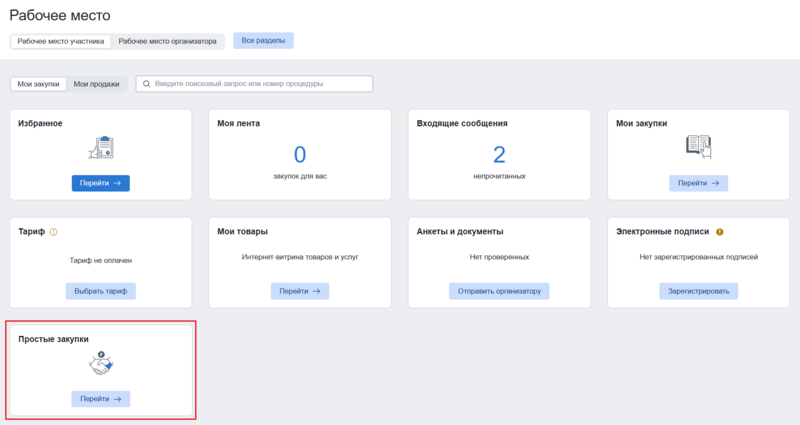Click Зарегистрировать electronic signature button
This screenshot has width=800, height=425.
(698, 291)
